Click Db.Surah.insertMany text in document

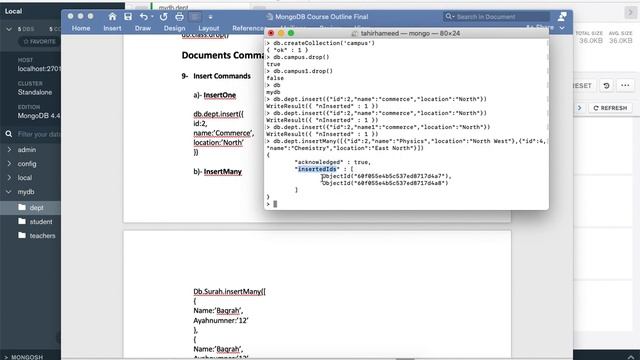coord(229,291)
